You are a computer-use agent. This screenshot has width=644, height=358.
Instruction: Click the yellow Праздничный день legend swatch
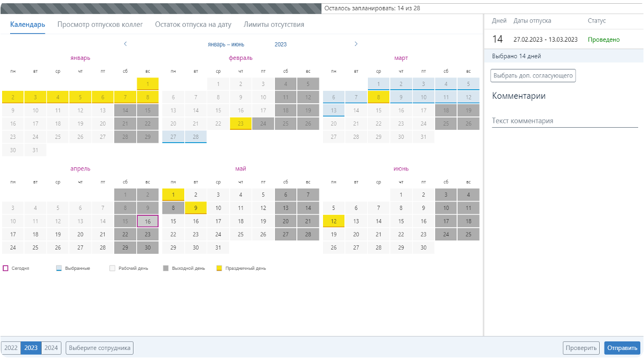219,268
